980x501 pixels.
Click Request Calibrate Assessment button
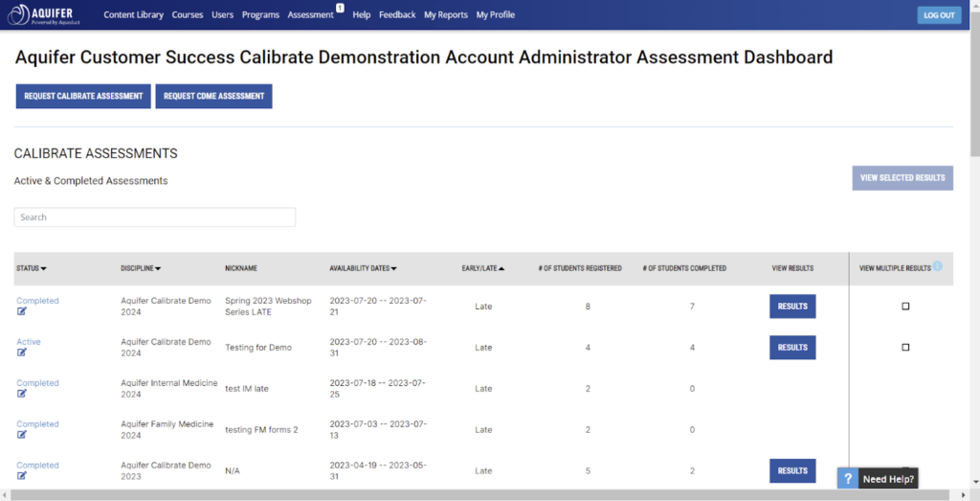click(x=83, y=97)
